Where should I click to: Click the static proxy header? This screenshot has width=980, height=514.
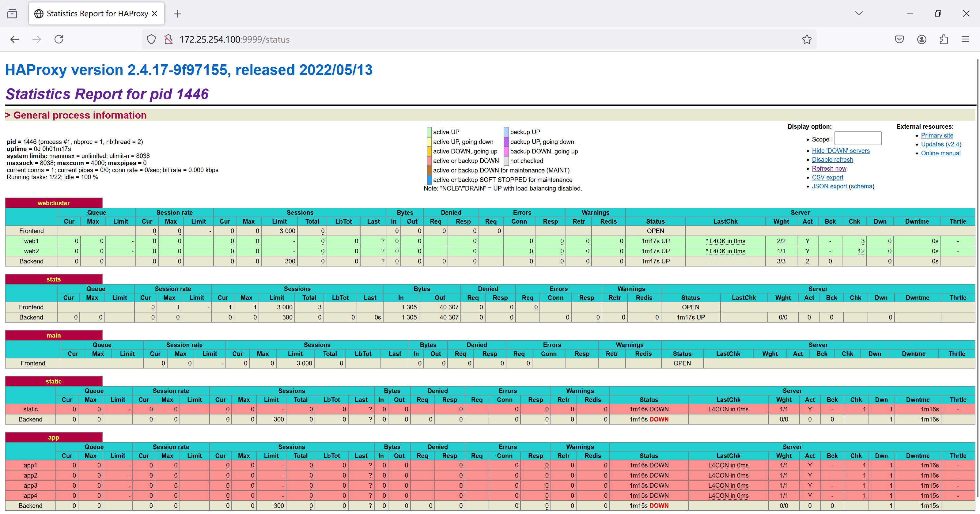[x=54, y=381]
